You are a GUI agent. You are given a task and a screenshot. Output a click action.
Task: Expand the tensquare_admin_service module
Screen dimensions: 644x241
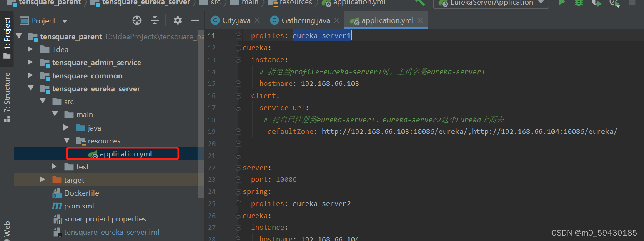click(30, 63)
